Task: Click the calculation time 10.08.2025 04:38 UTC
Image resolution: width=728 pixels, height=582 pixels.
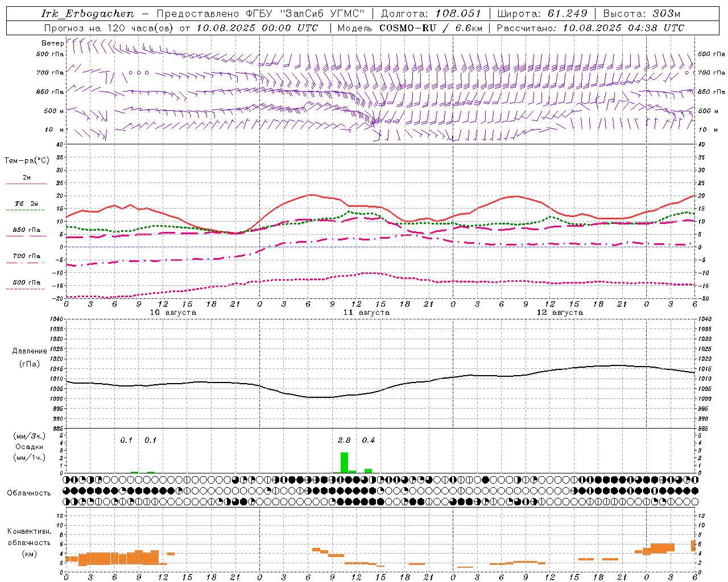Action: coord(623,28)
